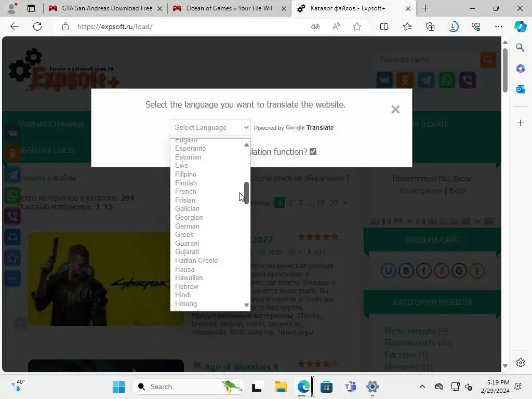Close the Ocean of Games tab
532x399 pixels.
point(284,8)
